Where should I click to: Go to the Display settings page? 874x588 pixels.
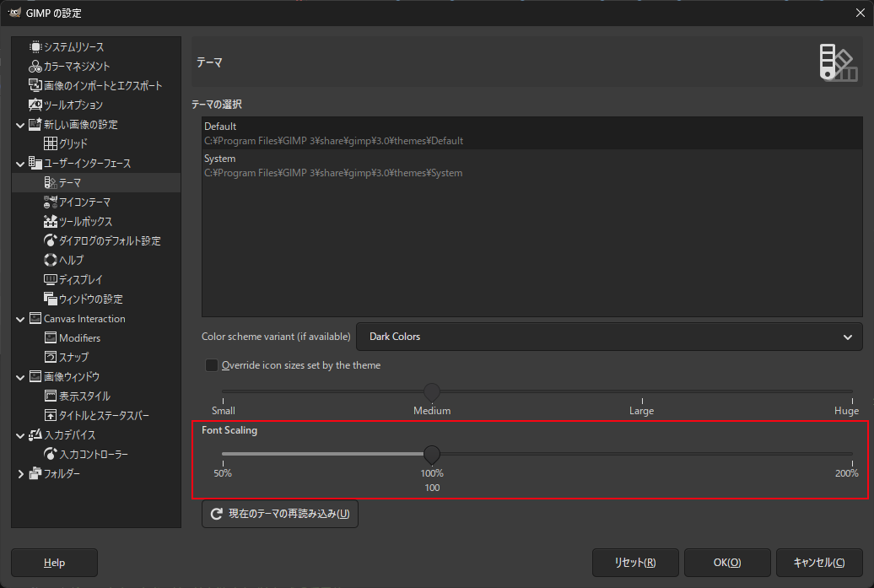click(x=81, y=280)
